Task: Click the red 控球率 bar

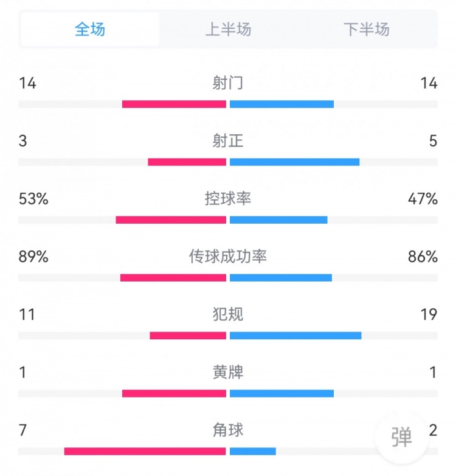Action: click(x=171, y=220)
